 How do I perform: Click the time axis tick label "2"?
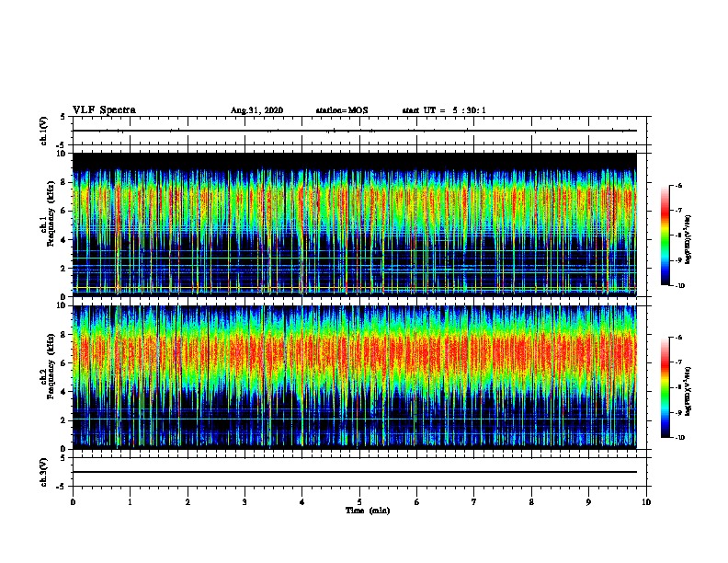pyautogui.click(x=188, y=502)
